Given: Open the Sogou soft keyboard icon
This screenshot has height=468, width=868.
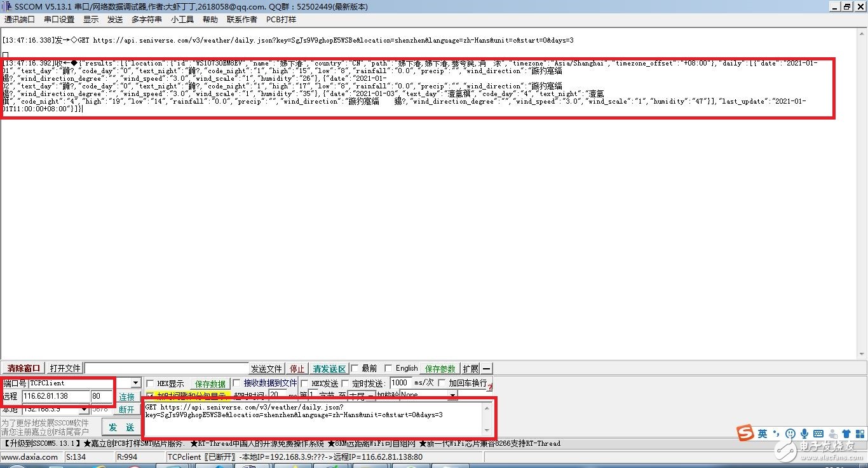Looking at the screenshot, I should pos(819,434).
